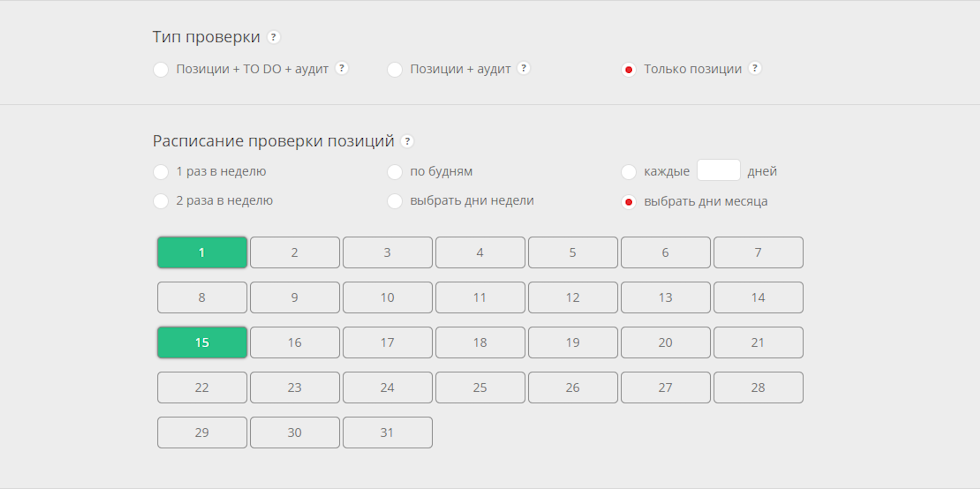The width and height of the screenshot is (980, 489).
Task: Select day 24 button
Action: [388, 388]
